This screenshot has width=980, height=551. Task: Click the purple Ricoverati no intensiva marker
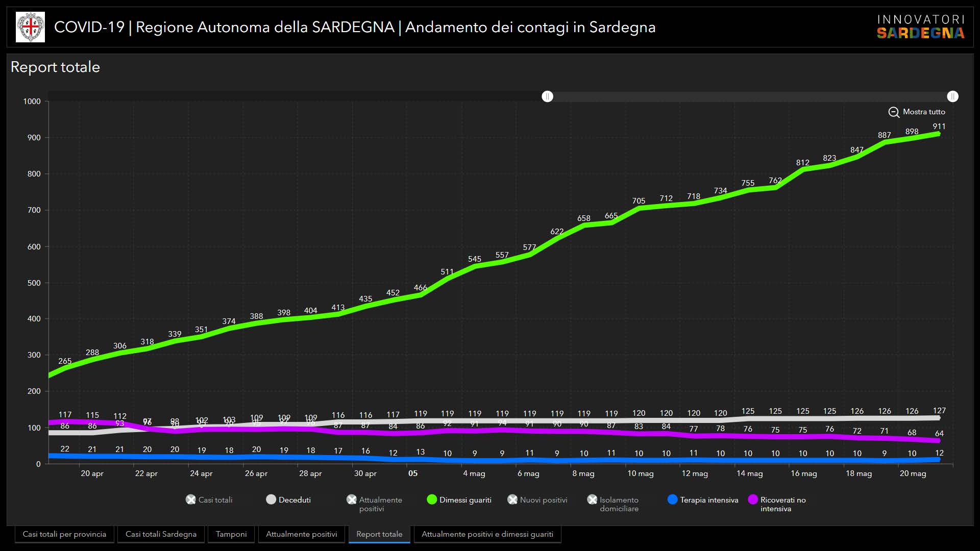point(753,500)
